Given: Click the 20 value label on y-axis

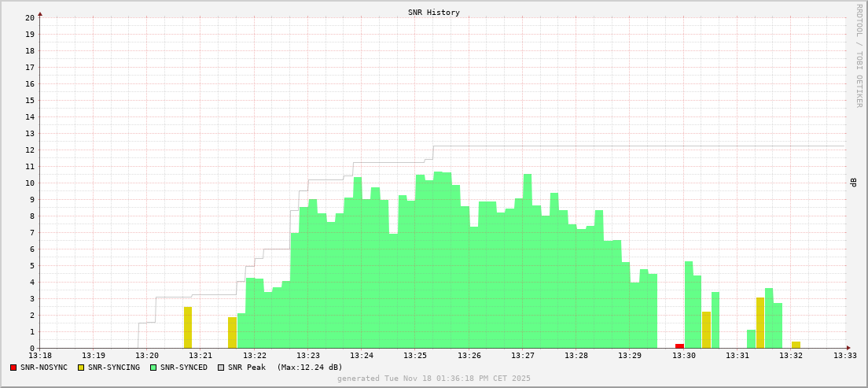Looking at the screenshot, I should (x=29, y=17).
